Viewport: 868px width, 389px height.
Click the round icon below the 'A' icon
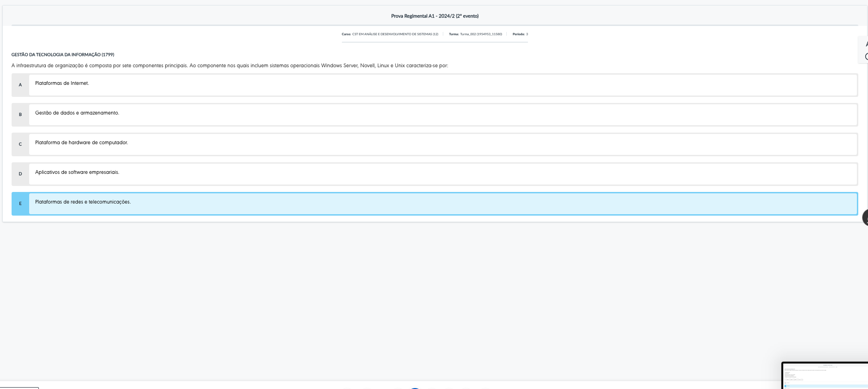(865, 57)
